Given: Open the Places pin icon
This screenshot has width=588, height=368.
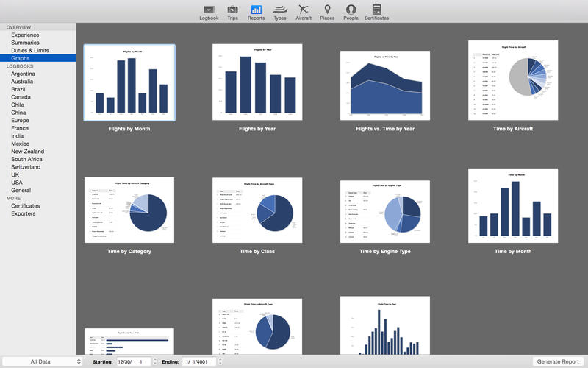Looking at the screenshot, I should click(327, 10).
